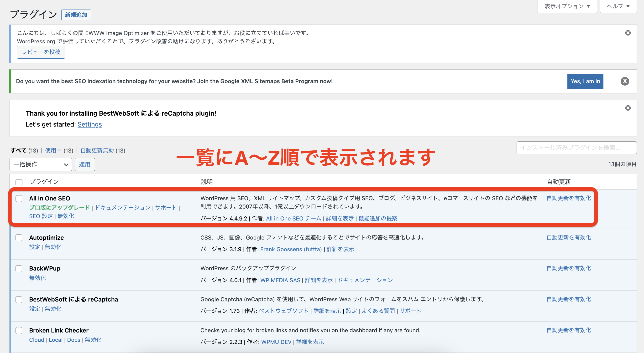
Task: Open 機能追加の提案 link
Action: click(x=378, y=218)
